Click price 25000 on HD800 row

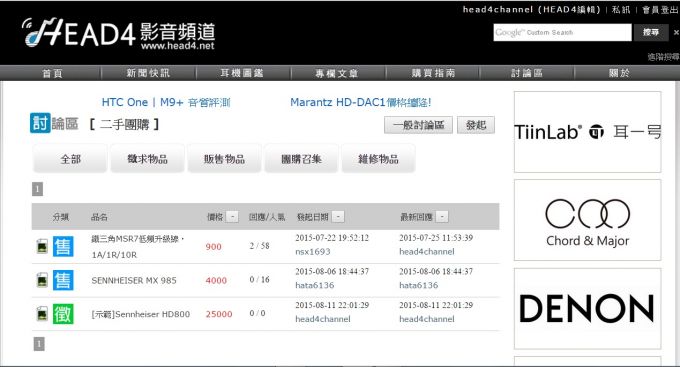(x=219, y=314)
